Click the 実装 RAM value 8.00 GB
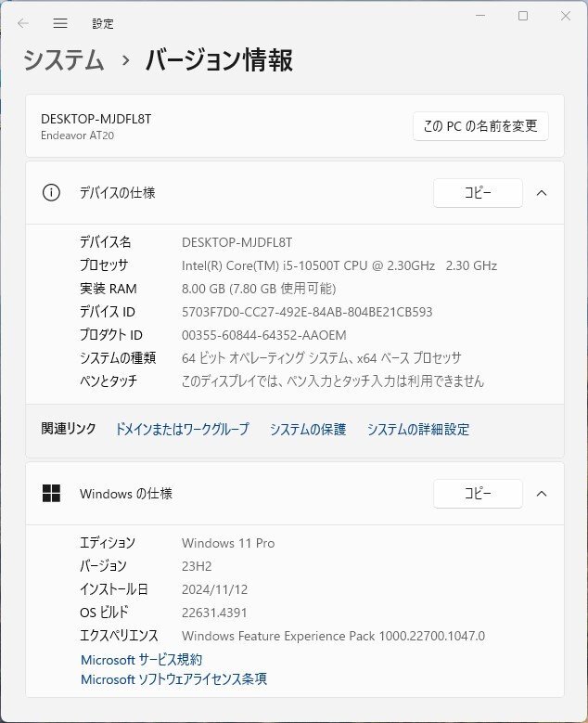Viewport: 588px width, 723px height. click(259, 289)
